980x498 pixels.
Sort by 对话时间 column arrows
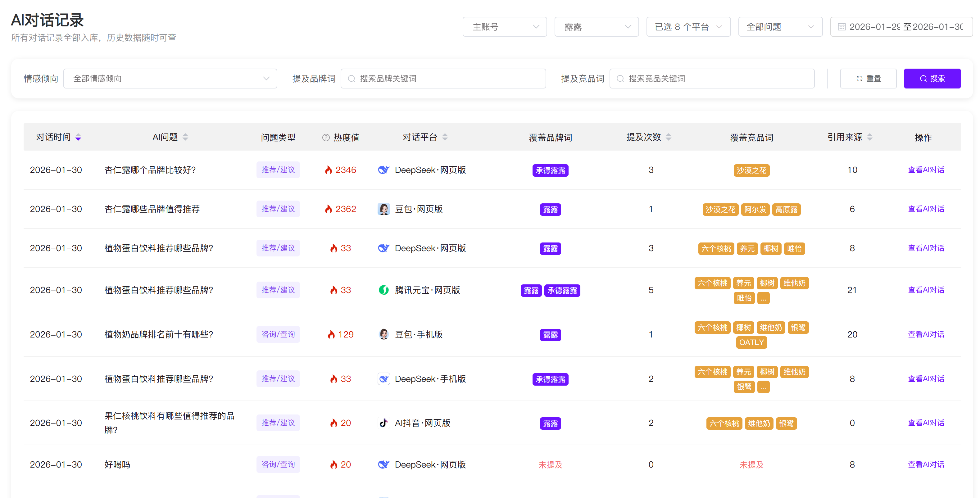78,137
